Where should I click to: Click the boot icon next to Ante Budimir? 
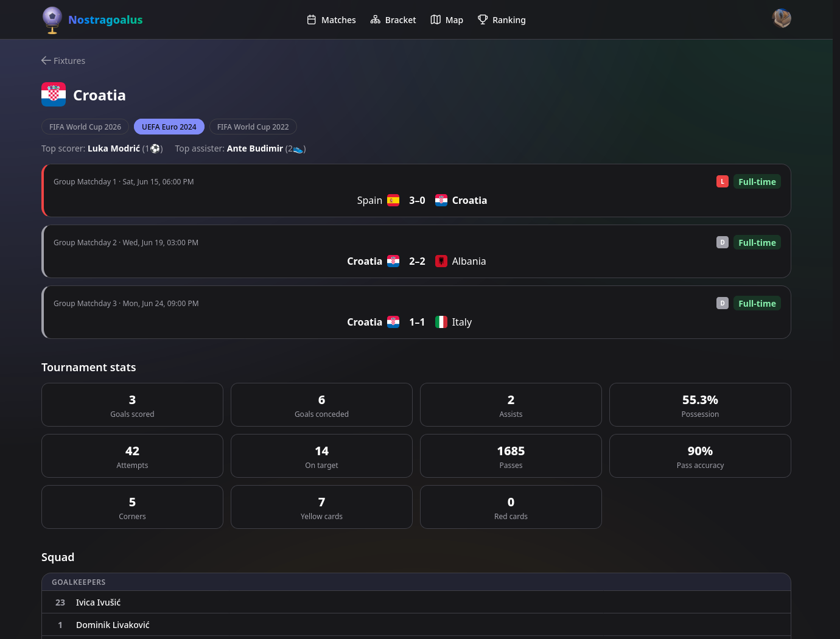[x=298, y=148]
